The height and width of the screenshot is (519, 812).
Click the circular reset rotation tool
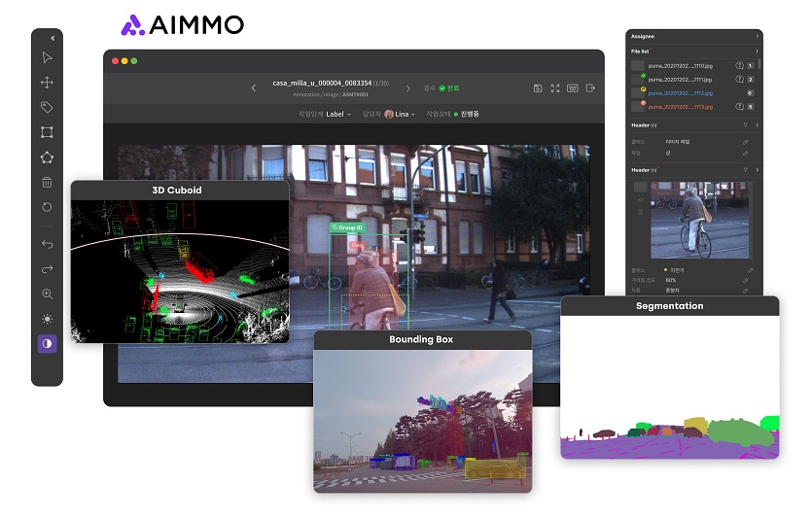click(47, 207)
